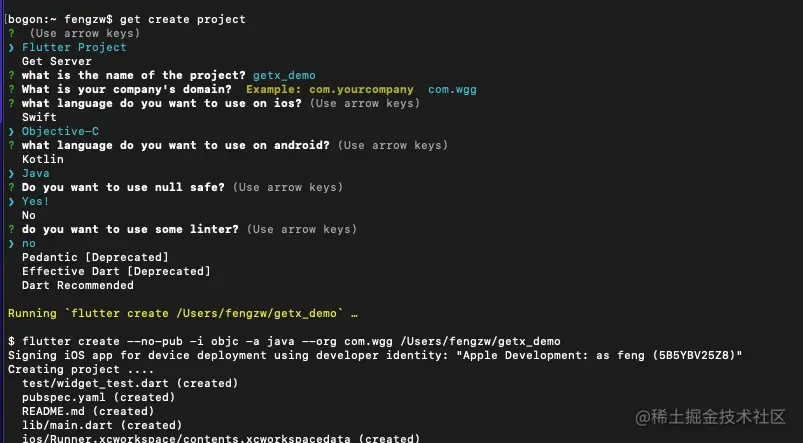Screen dimensions: 803x443
Task: Select the Java option
Action: (35, 173)
